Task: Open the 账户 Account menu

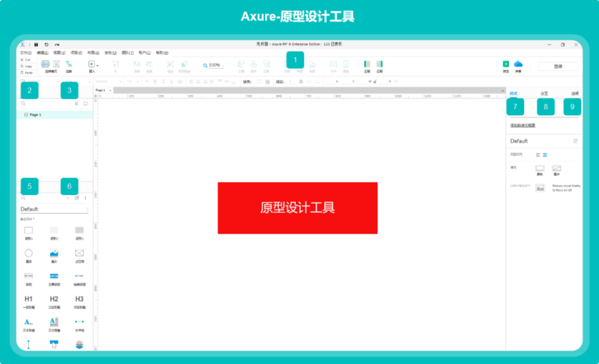Action: coord(144,52)
